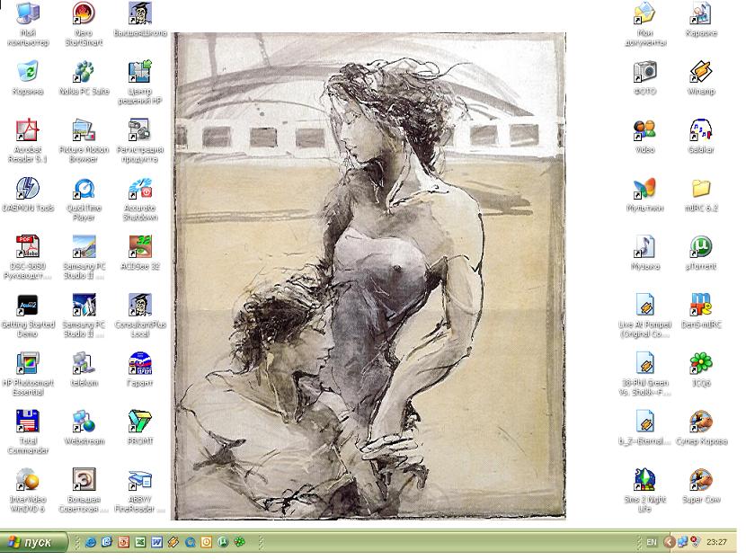
Task: Click the DSC-S650 PDF manual icon
Action: (28, 247)
